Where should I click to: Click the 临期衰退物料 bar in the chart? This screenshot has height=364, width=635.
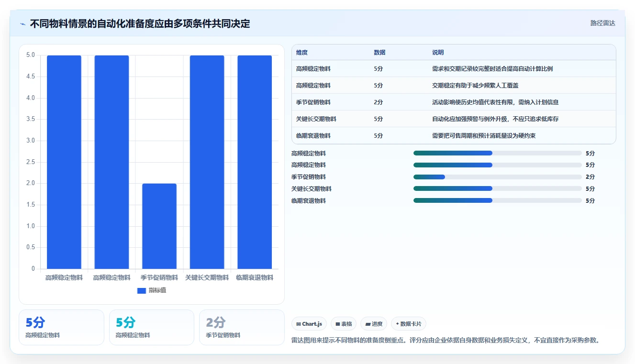click(x=255, y=162)
